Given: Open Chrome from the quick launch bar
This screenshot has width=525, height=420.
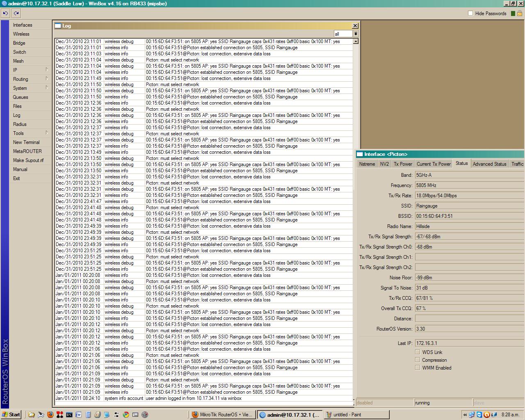Looking at the screenshot, I should (x=126, y=415).
